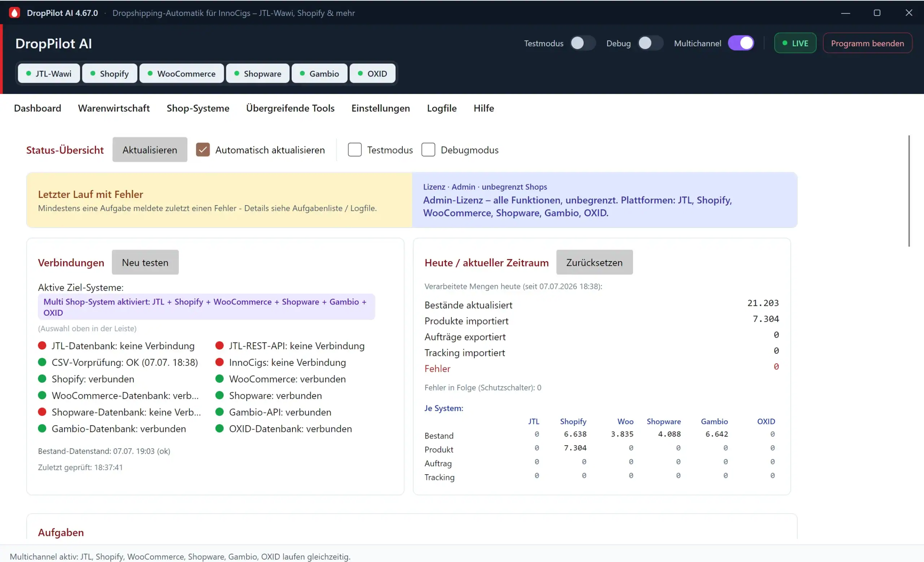Click the green LIVE status button
This screenshot has height=562, width=924.
795,43
